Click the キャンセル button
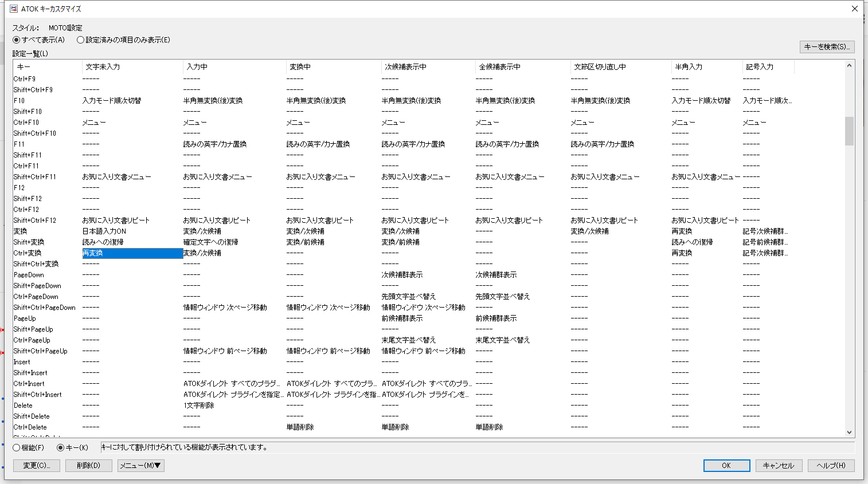 (x=779, y=466)
